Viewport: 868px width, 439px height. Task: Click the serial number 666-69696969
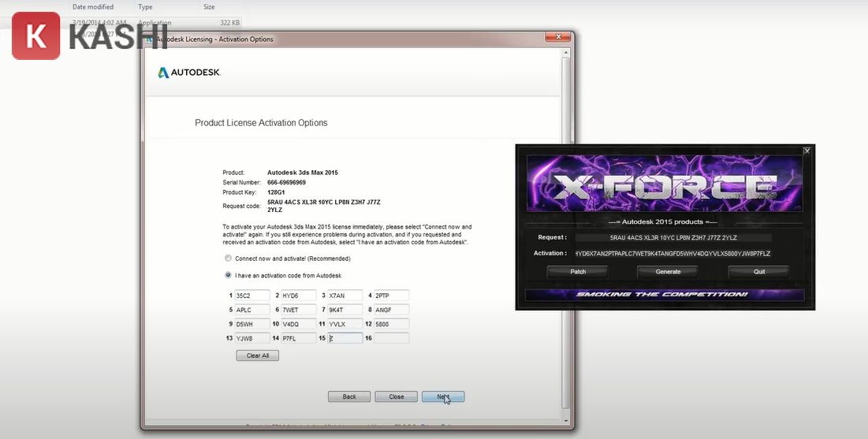click(286, 183)
